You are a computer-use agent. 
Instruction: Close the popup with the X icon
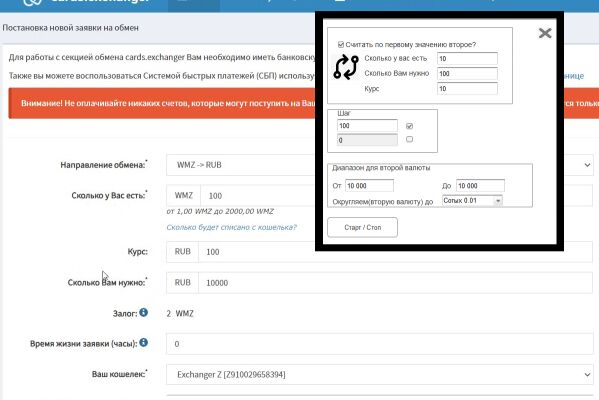pos(545,33)
